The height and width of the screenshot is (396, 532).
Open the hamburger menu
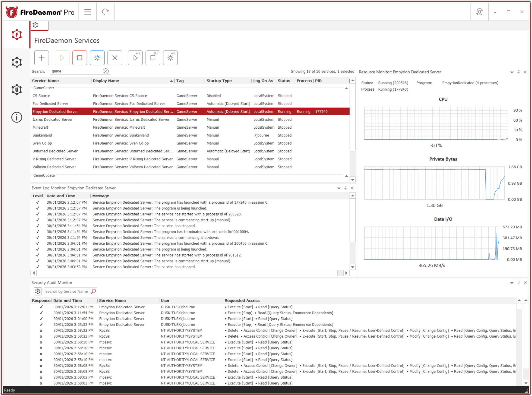click(x=87, y=11)
